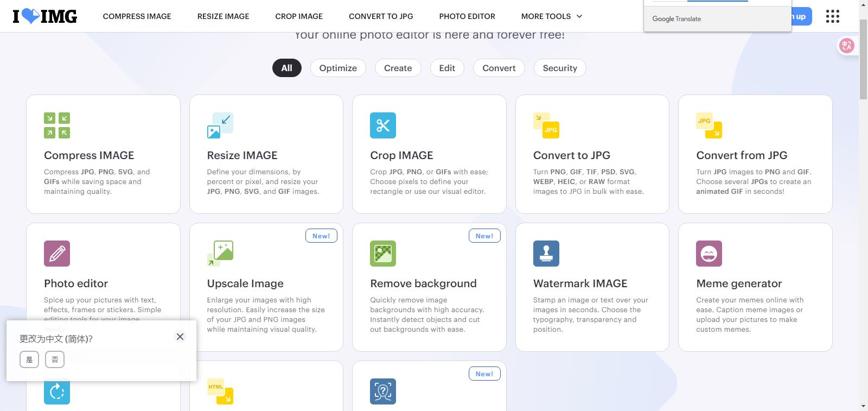
Task: Click the Crop IMAGE scissors icon
Action: click(x=383, y=125)
